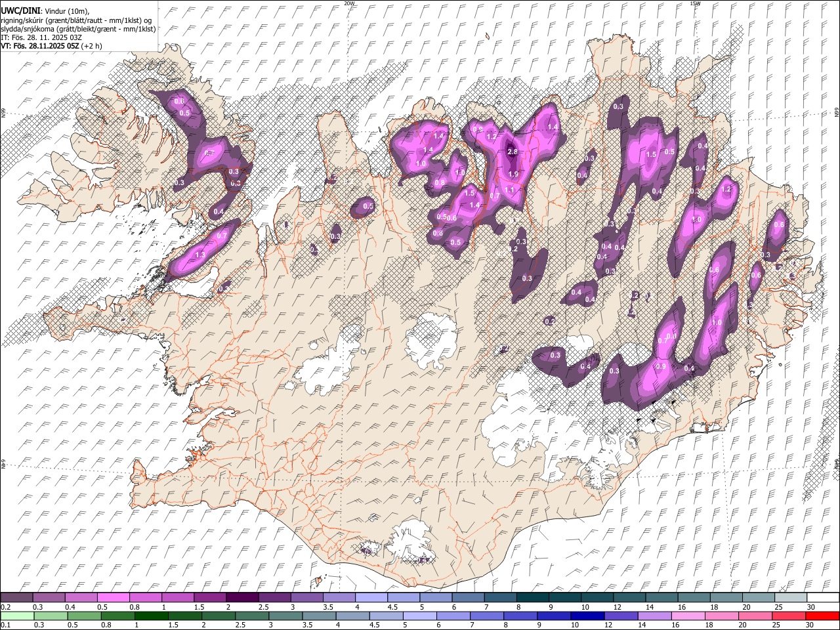Viewport: 840px width, 630px height.
Task: Pick white snow swatch after 30
Action: [822, 597]
